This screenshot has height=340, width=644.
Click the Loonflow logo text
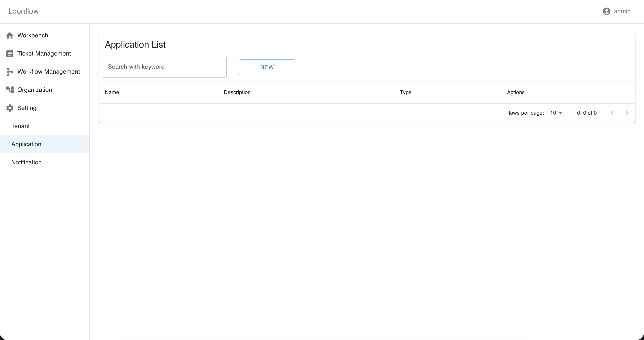(23, 11)
